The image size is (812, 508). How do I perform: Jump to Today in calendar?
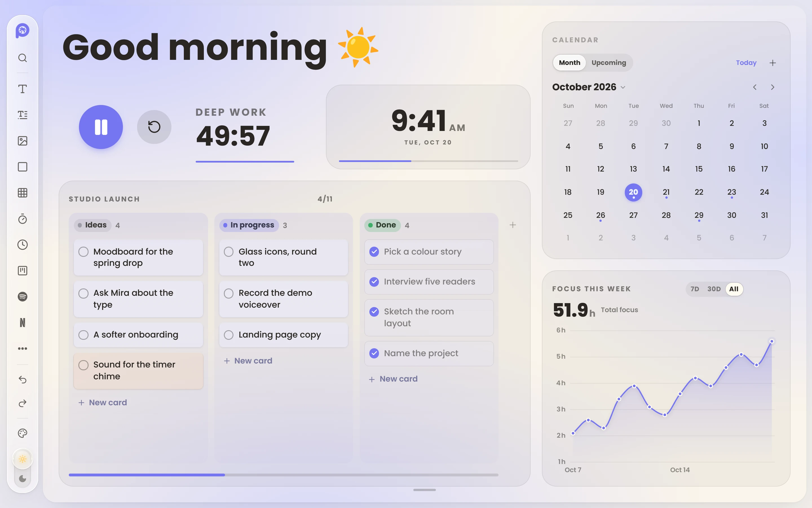coord(746,63)
